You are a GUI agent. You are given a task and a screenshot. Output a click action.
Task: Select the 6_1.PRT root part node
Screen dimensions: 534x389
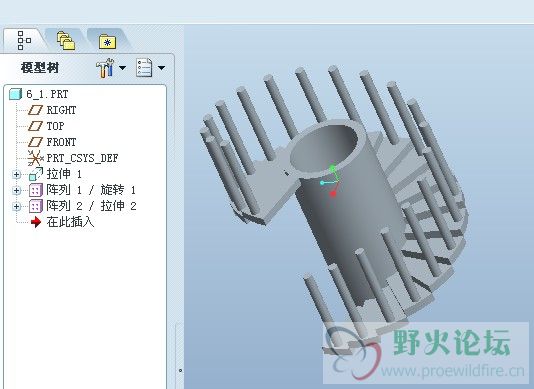(x=39, y=94)
